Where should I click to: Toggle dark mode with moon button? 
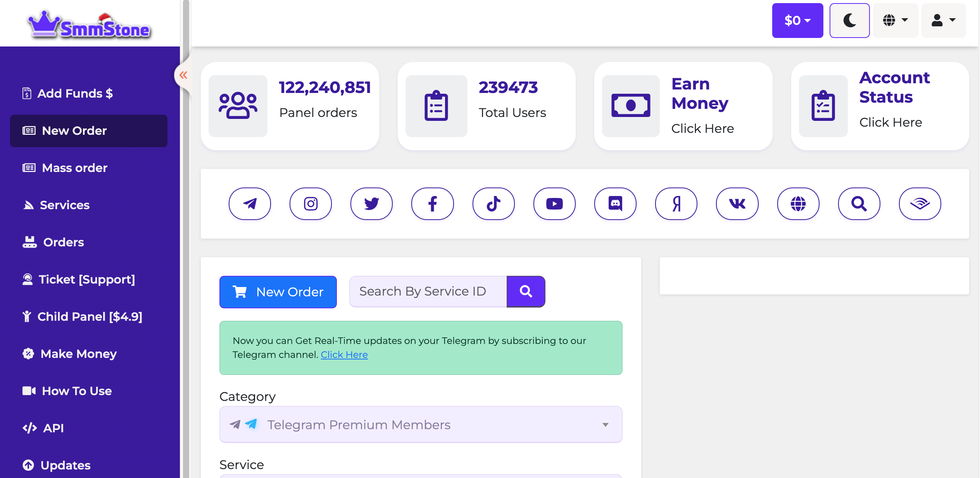tap(849, 21)
